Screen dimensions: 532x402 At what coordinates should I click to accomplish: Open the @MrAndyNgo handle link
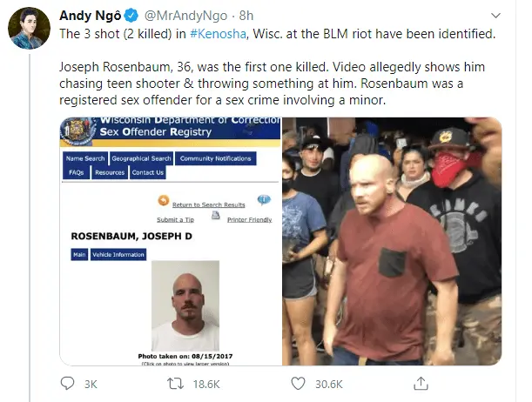[x=186, y=16]
